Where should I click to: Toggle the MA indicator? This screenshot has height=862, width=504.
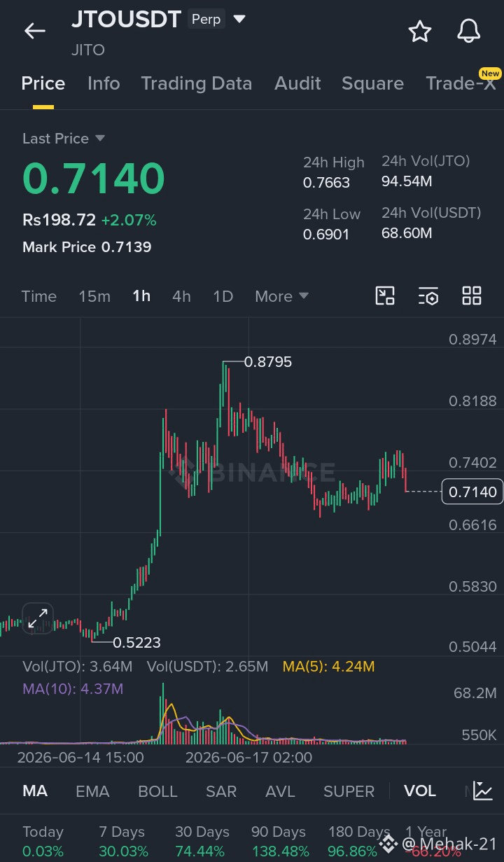click(35, 791)
